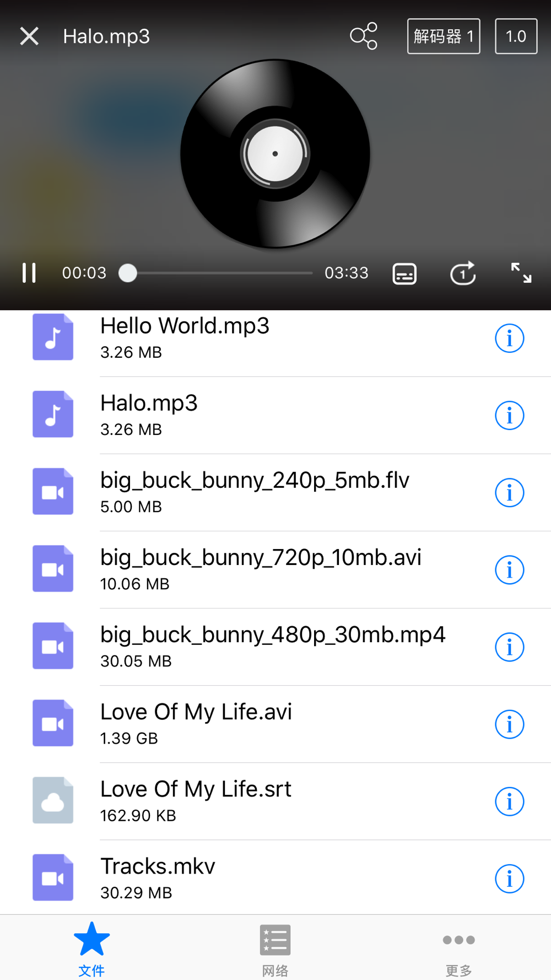The height and width of the screenshot is (980, 551).
Task: Open the 解码器 1 decoder selector
Action: coord(444,36)
